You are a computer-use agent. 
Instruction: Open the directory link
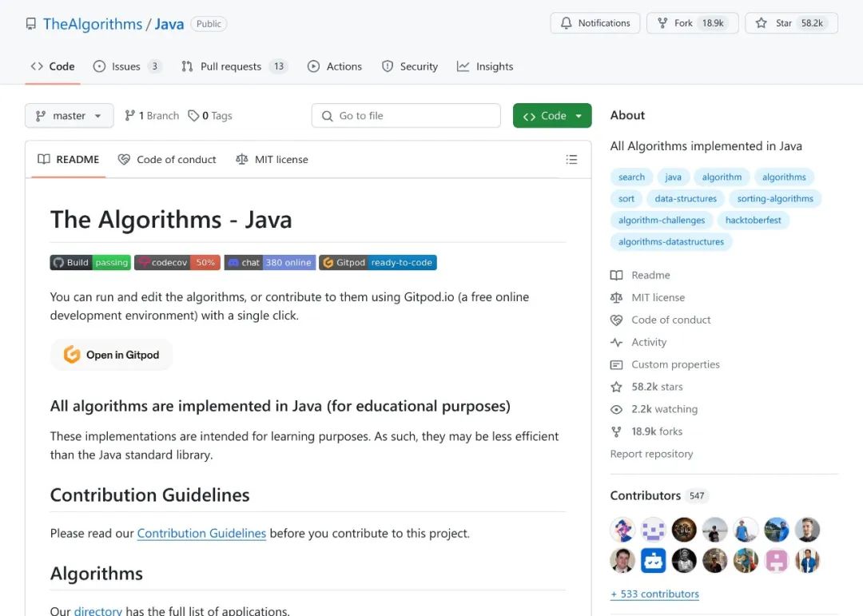click(x=98, y=610)
